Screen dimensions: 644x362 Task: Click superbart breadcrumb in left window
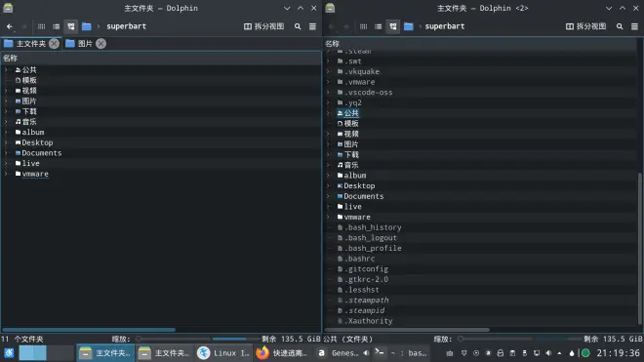tap(127, 26)
